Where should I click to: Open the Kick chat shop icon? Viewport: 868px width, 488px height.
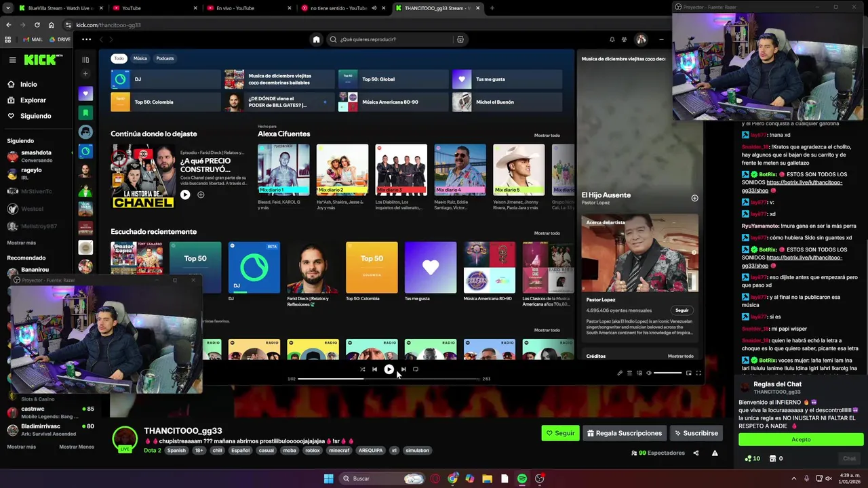pyautogui.click(x=772, y=458)
